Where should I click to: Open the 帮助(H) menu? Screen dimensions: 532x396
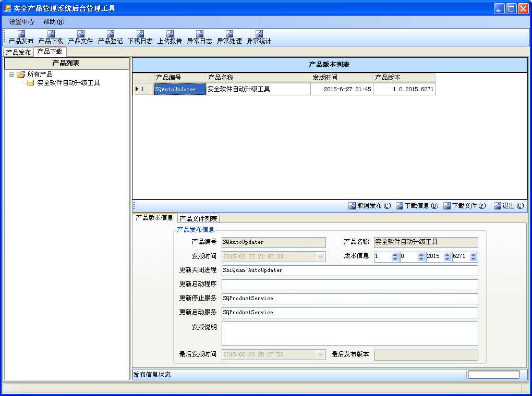54,22
